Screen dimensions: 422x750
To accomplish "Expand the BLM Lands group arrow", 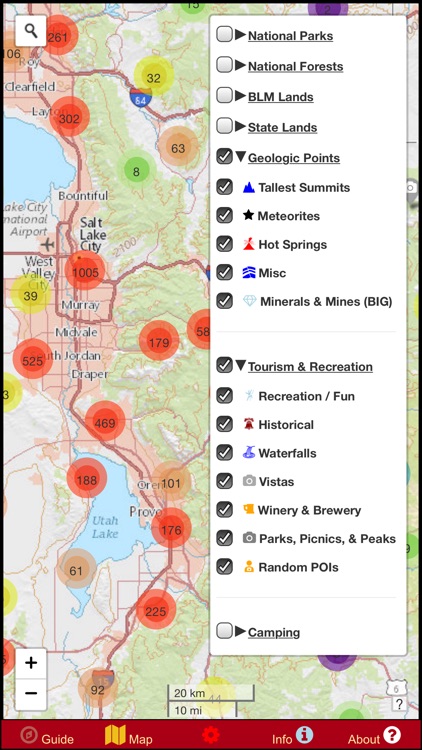I will point(240,96).
